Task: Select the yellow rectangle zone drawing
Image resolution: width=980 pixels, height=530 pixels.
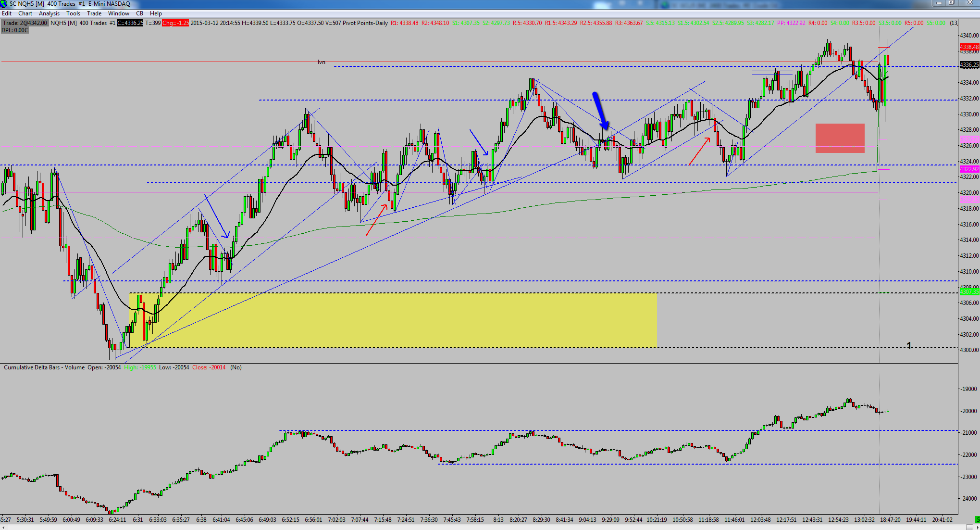Action: coord(393,320)
